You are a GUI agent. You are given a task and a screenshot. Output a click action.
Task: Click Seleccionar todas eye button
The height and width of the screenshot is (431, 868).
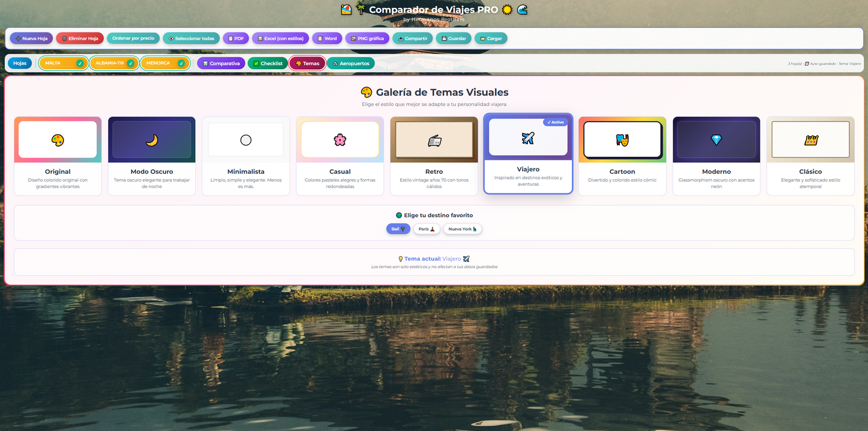(191, 38)
